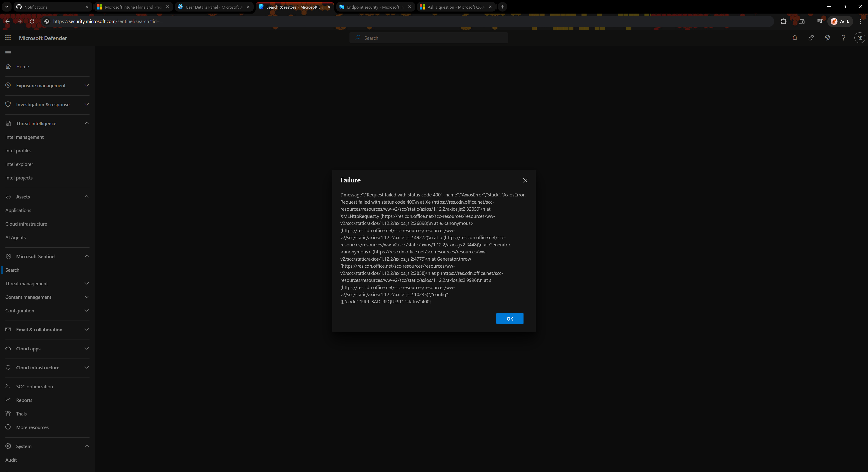Go to Home in sidebar
The height and width of the screenshot is (472, 868).
(22, 67)
